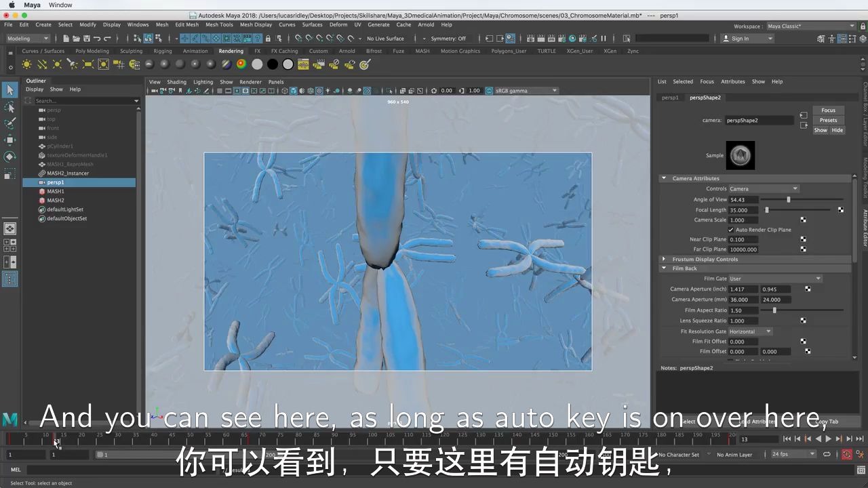This screenshot has width=868, height=488.
Task: Click the layered shader striped sphere icon
Action: click(x=226, y=64)
